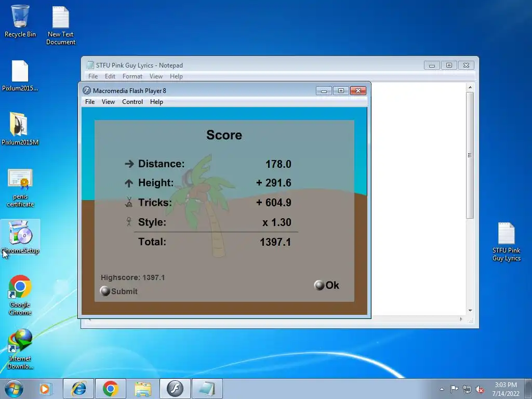
Task: Click Ok on the score screen
Action: click(326, 285)
